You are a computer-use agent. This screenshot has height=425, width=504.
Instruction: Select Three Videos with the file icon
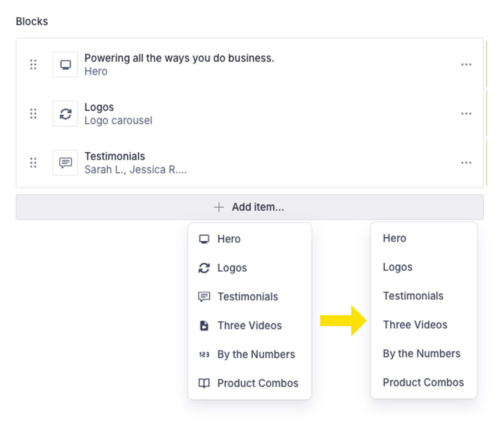click(x=249, y=326)
